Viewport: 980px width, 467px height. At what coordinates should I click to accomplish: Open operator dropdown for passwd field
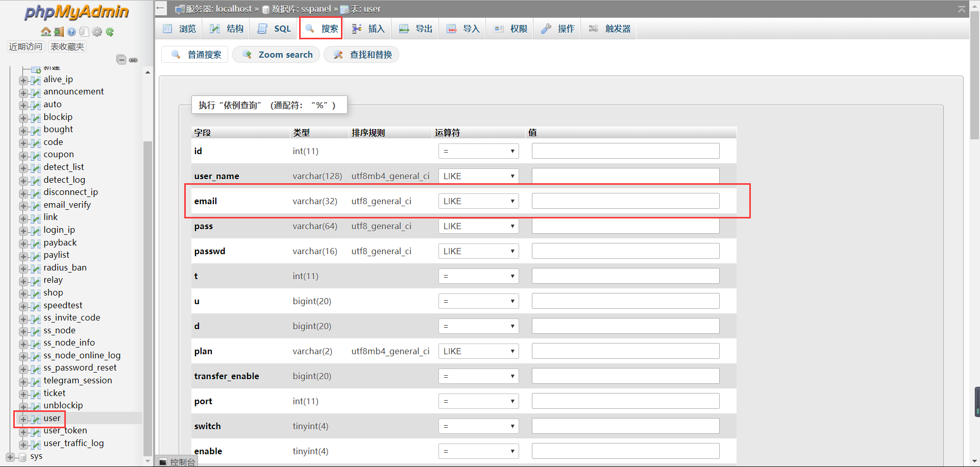479,251
